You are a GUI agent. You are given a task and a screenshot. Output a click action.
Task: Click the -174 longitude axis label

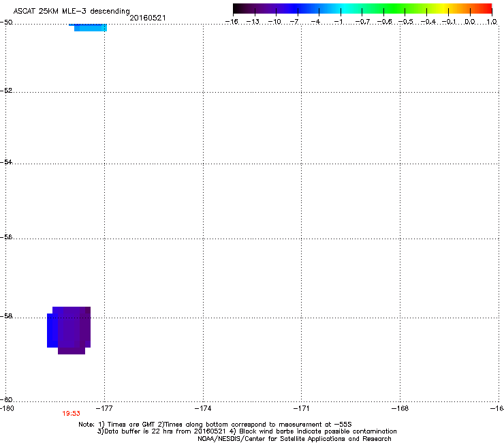click(203, 408)
